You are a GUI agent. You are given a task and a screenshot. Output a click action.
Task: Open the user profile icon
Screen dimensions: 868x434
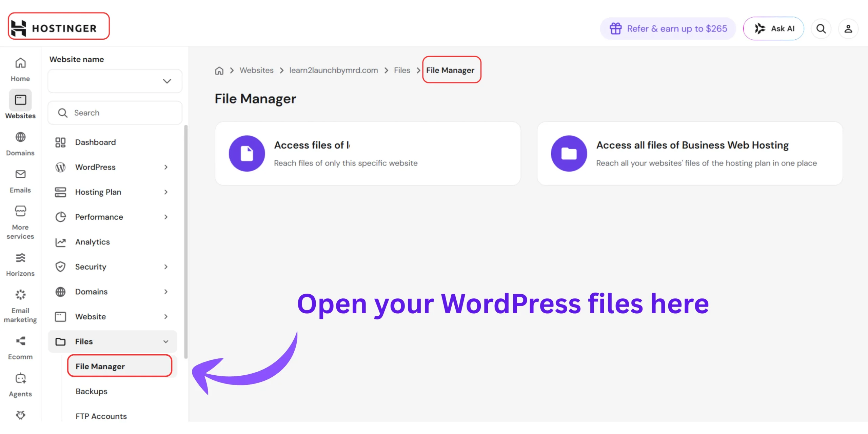[x=848, y=28]
